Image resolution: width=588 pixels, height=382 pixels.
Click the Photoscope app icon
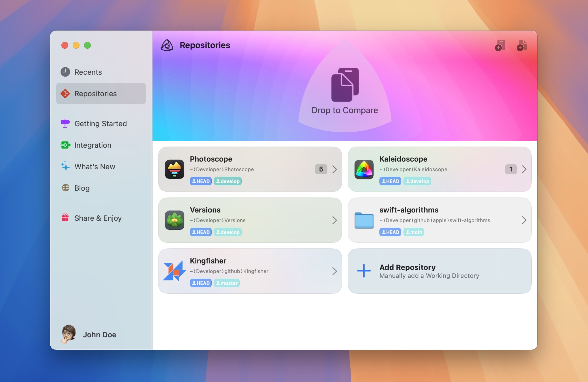point(175,169)
